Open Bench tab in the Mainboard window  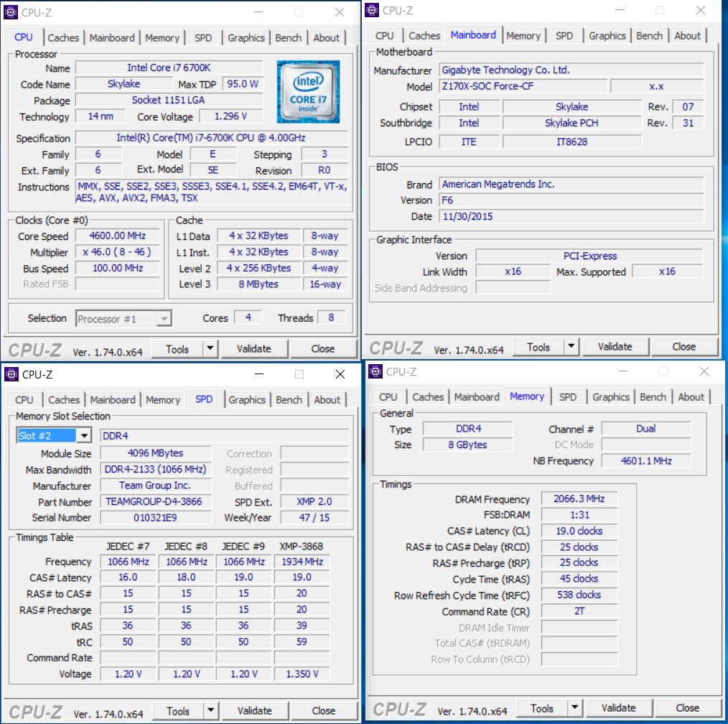point(650,36)
